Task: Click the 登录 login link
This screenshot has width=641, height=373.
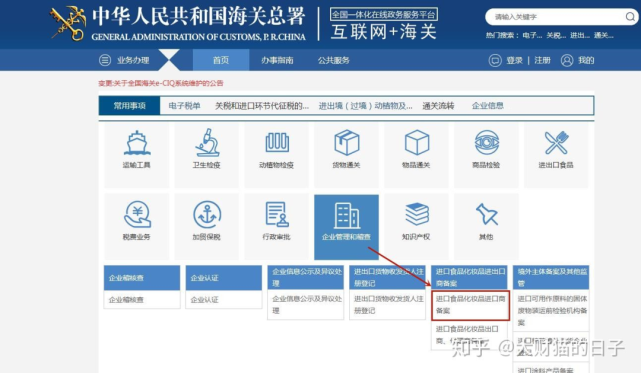Action: click(514, 61)
